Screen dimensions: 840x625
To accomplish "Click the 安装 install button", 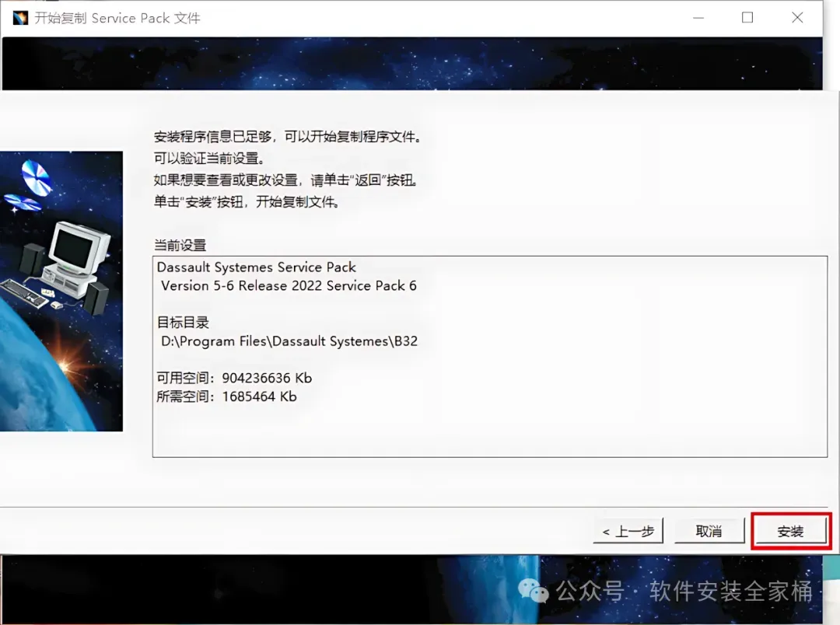I will tap(791, 531).
